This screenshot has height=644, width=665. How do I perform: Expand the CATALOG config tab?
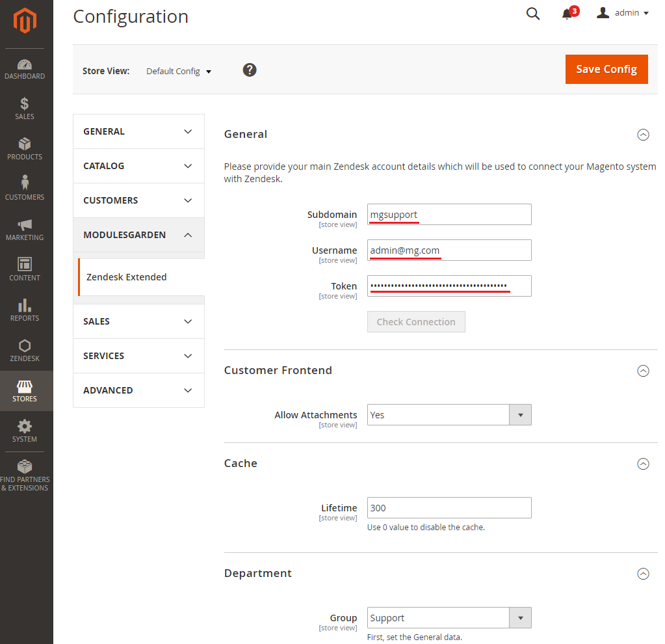click(x=138, y=166)
